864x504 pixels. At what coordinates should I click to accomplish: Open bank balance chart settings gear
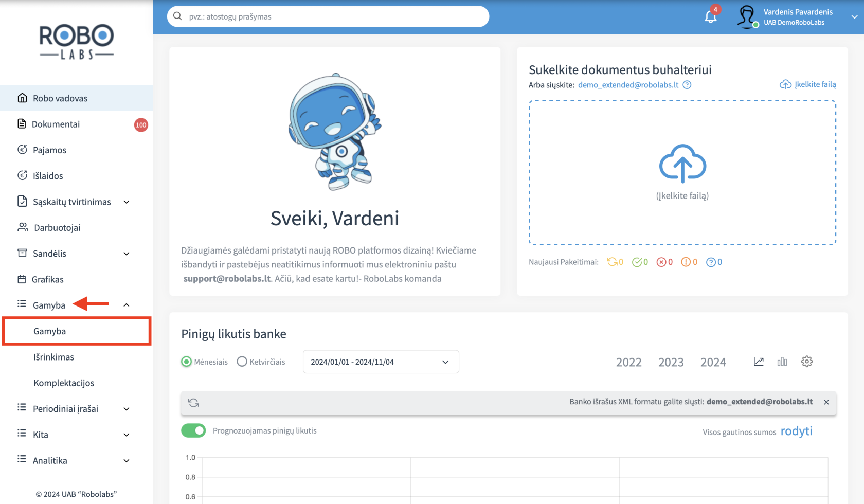[x=807, y=362]
